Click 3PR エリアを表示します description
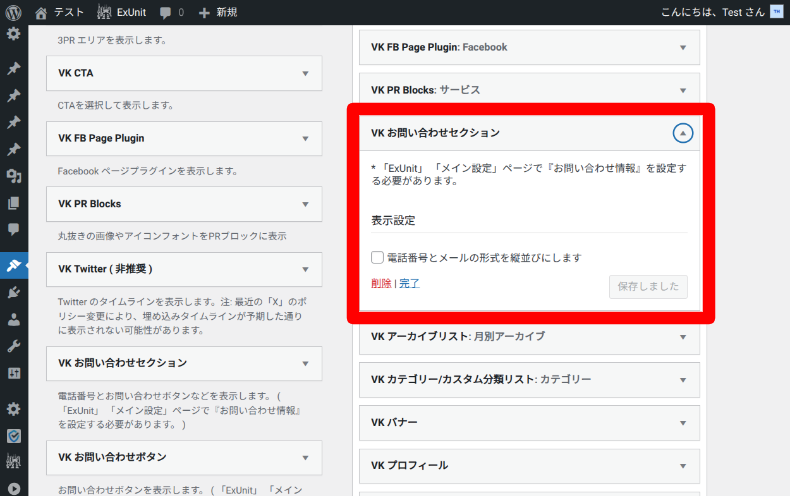This screenshot has width=790, height=496. click(x=112, y=40)
